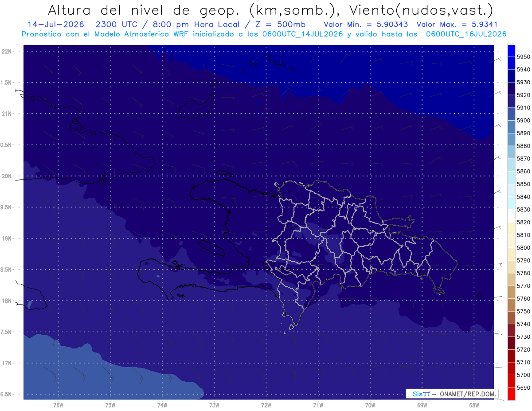The height and width of the screenshot is (411, 532).
Task: Click the '19N' latitude label
Action: pyautogui.click(x=8, y=239)
